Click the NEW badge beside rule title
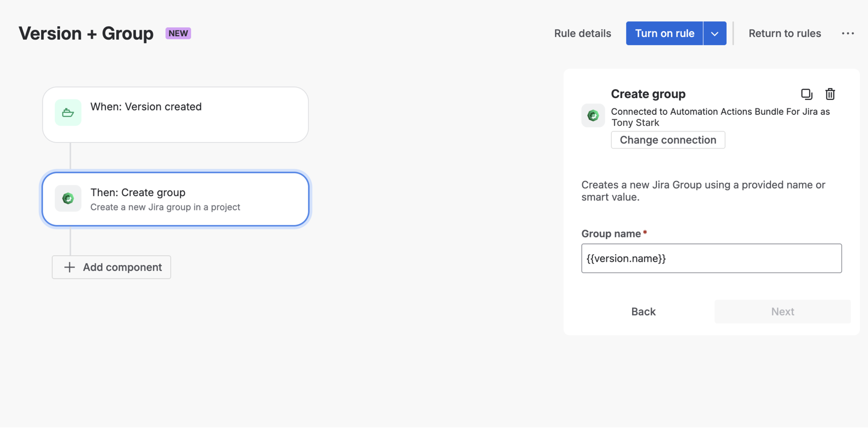The height and width of the screenshot is (428, 868). [x=178, y=33]
